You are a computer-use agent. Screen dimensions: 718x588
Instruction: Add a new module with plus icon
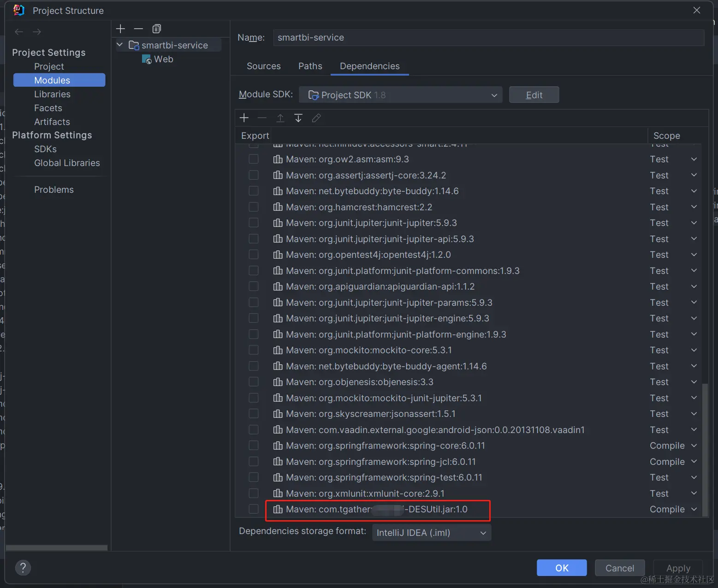(120, 29)
